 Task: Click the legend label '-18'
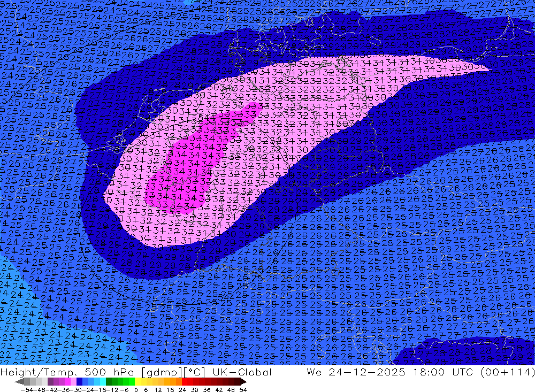(x=101, y=390)
